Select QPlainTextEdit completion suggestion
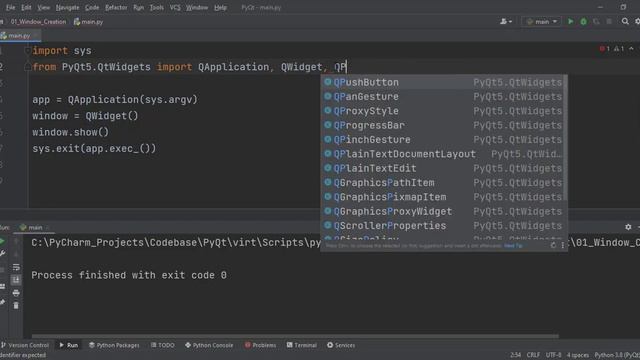This screenshot has width=640, height=360. coord(443,168)
